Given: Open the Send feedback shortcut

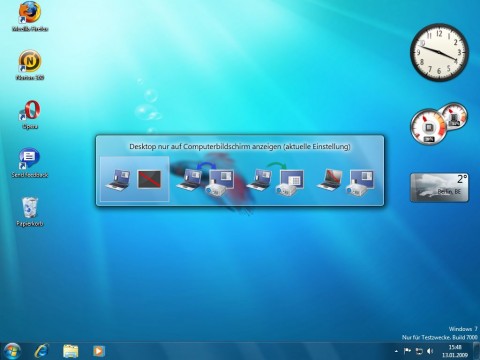Looking at the screenshot, I should pos(30,163).
